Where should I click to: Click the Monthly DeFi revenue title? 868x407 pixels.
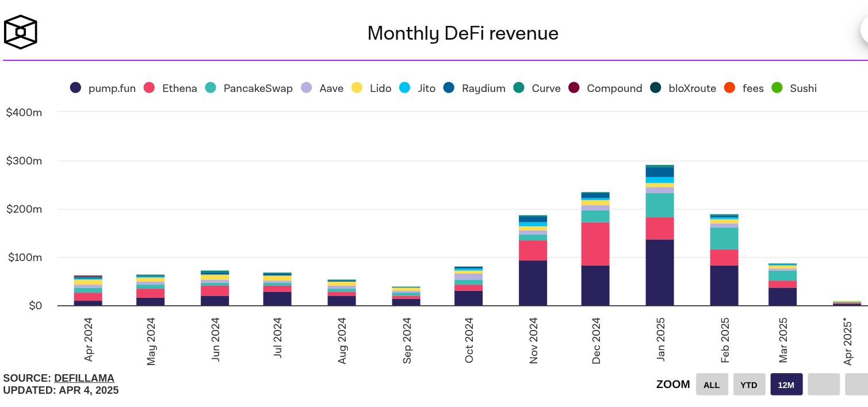coord(463,33)
